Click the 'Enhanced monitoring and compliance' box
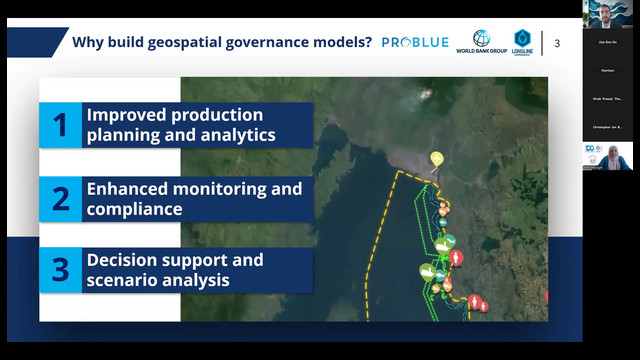The height and width of the screenshot is (360, 640). 176,199
